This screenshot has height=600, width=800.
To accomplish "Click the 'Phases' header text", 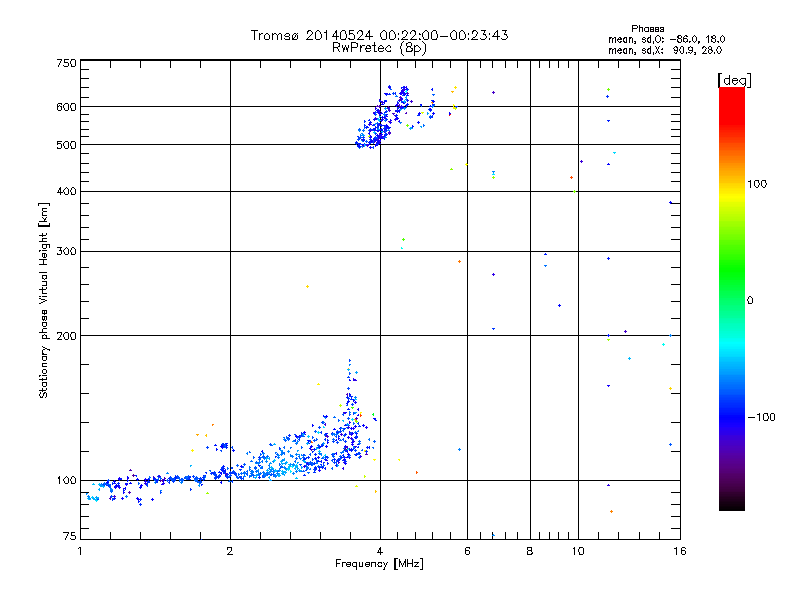I will pyautogui.click(x=647, y=29).
